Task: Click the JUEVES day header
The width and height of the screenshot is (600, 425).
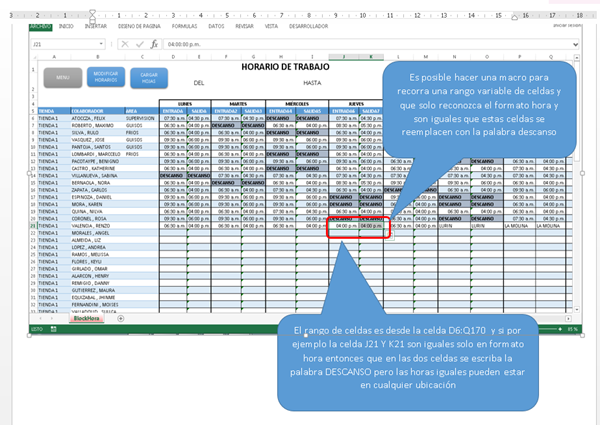Action: click(356, 104)
